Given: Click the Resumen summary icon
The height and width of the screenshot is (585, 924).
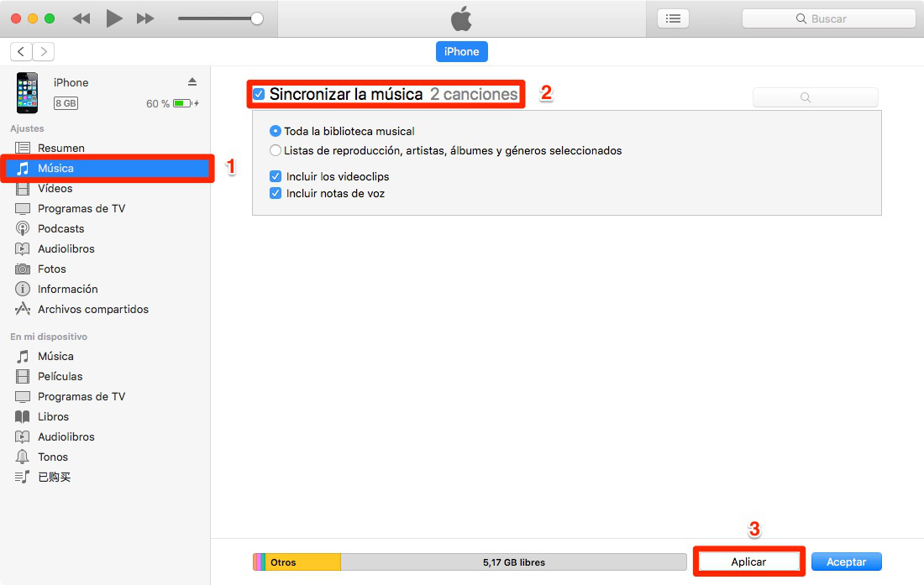Looking at the screenshot, I should pyautogui.click(x=23, y=148).
